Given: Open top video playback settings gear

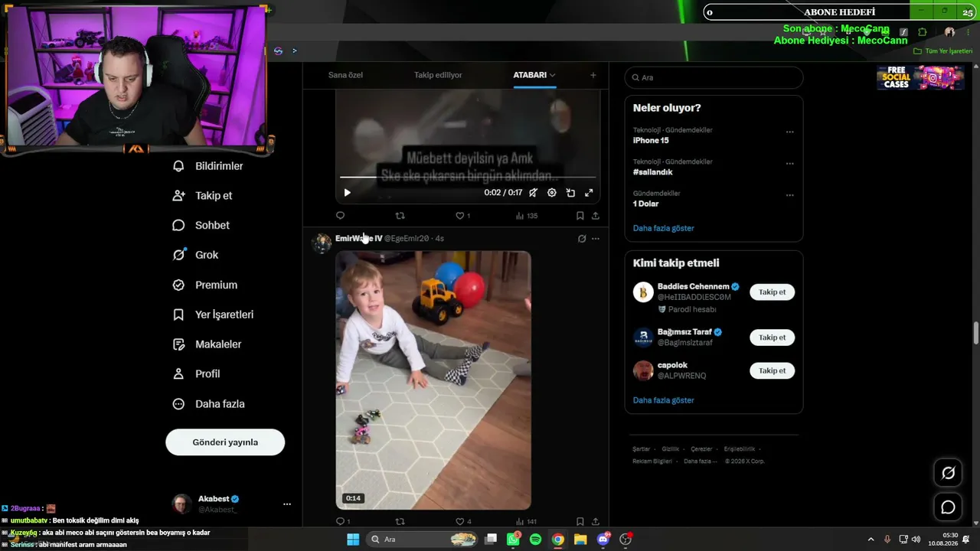Looking at the screenshot, I should [551, 193].
